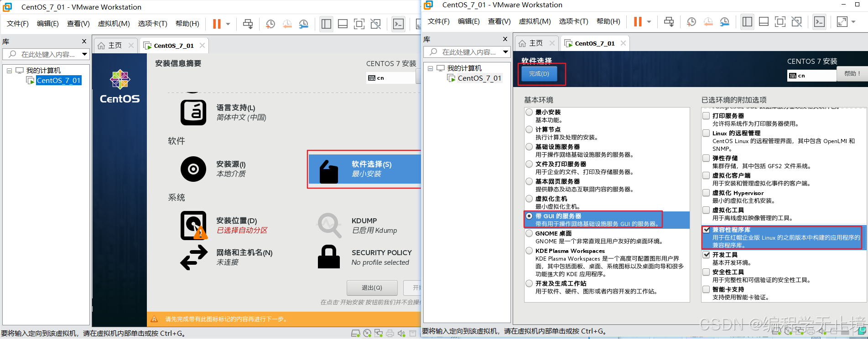Viewport: 868px width, 339px height.
Task: Enter full screen mode in left window toolbar
Action: click(x=359, y=24)
